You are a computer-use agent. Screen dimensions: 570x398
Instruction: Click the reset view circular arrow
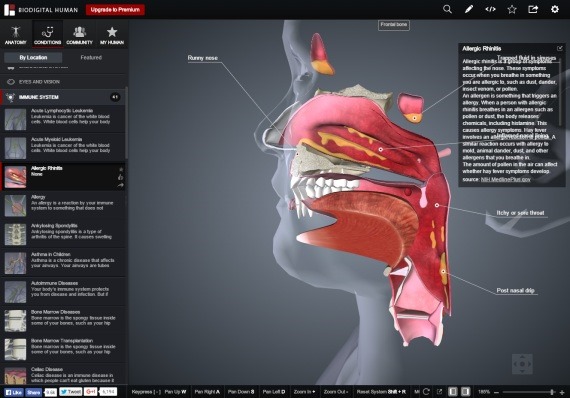coord(426,392)
